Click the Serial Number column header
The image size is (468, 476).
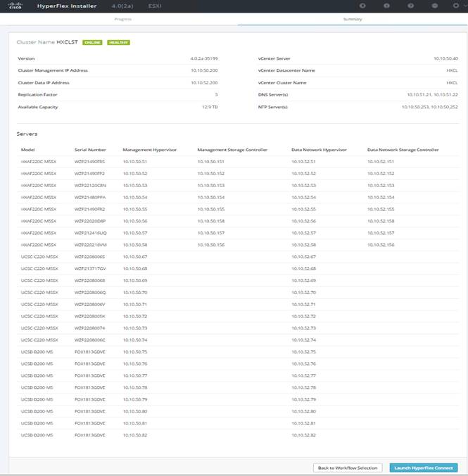point(90,150)
